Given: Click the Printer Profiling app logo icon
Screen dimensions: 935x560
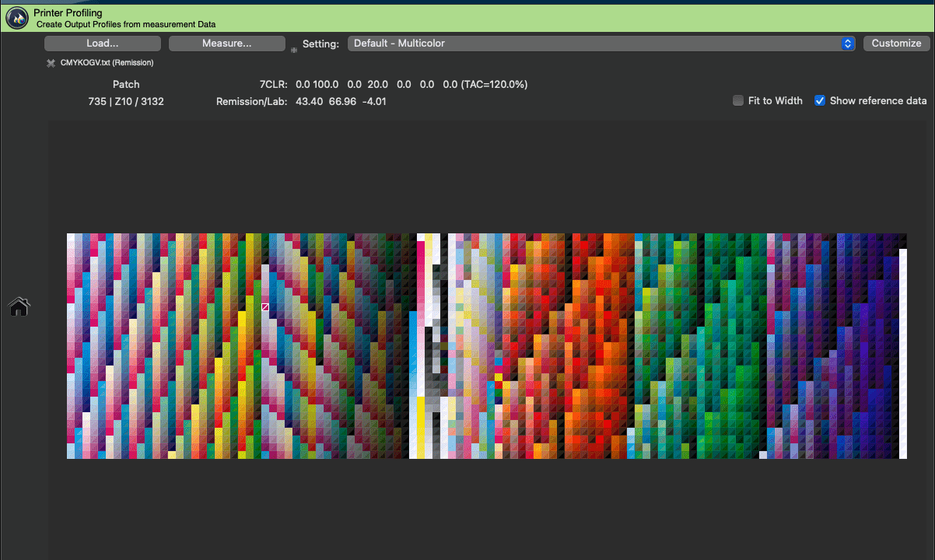Looking at the screenshot, I should point(17,17).
